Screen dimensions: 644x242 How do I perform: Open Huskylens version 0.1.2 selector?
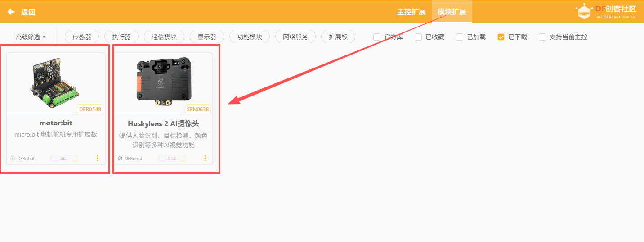point(172,159)
